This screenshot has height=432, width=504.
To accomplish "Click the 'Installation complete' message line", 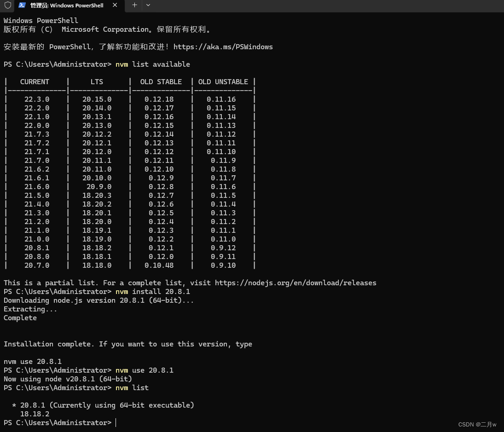I will pos(128,344).
